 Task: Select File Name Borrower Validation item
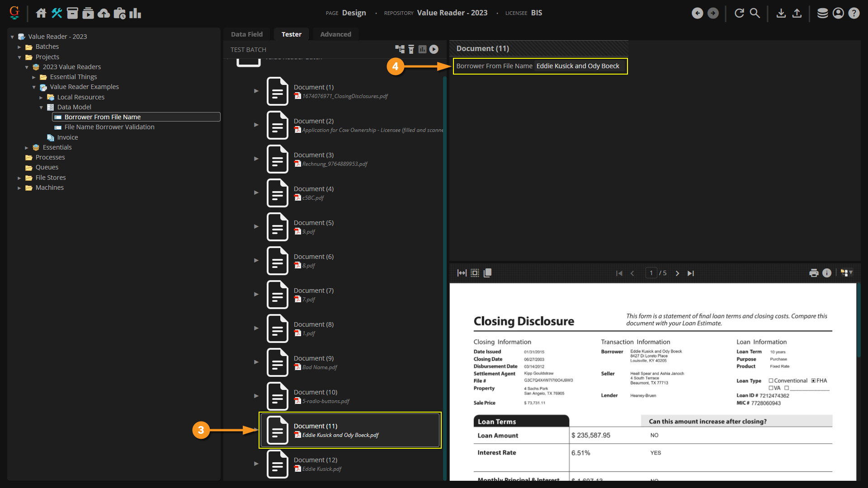coord(109,127)
